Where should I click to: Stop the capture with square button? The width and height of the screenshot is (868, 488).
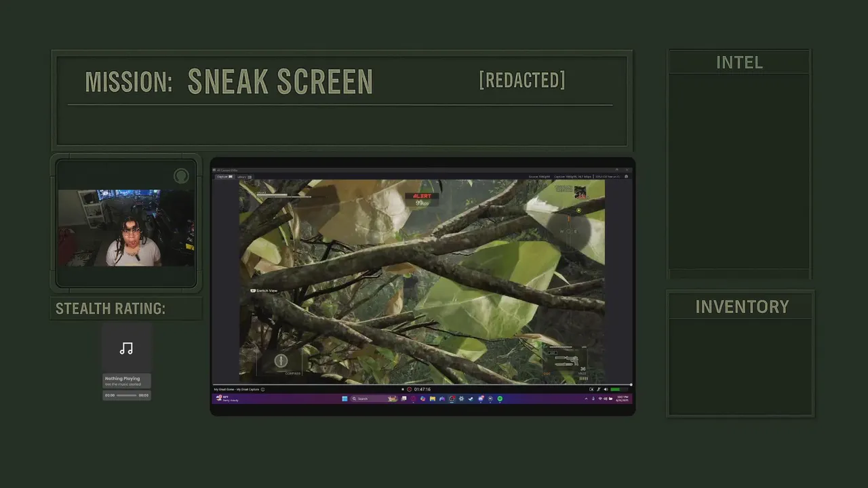[403, 389]
